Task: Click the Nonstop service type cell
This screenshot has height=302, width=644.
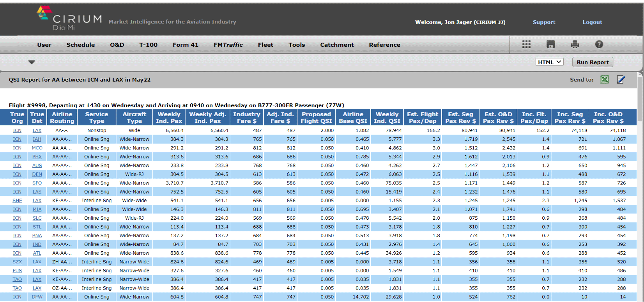Action: click(97, 130)
